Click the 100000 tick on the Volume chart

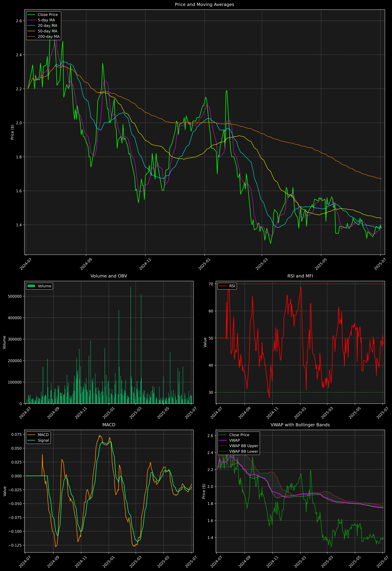click(15, 382)
